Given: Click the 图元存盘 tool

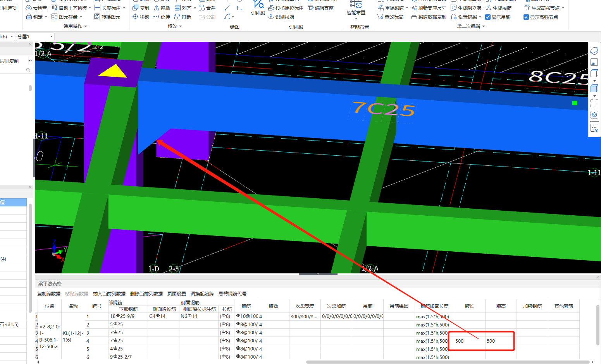Looking at the screenshot, I should click(64, 17).
